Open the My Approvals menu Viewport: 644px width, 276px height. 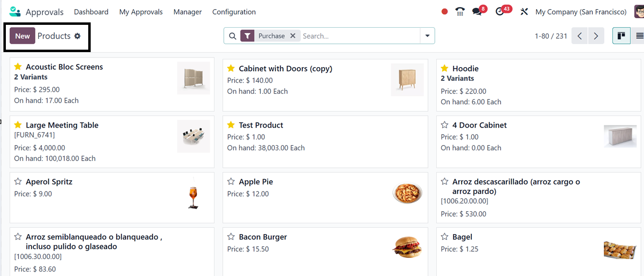(141, 12)
